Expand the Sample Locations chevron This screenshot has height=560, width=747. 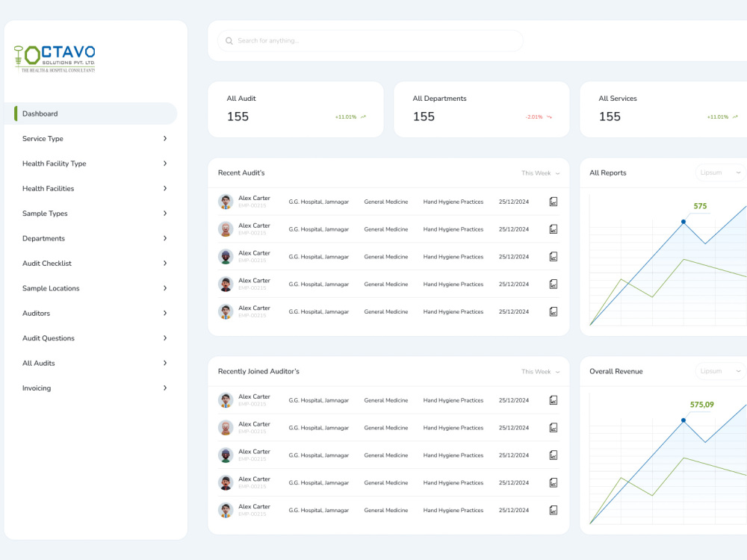point(165,288)
